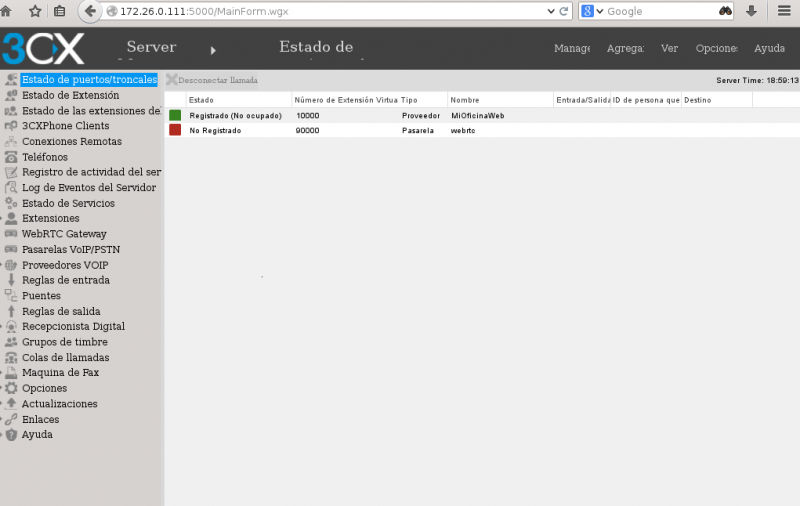The width and height of the screenshot is (800, 506).
Task: Click the Server breadcrumb
Action: pos(152,47)
